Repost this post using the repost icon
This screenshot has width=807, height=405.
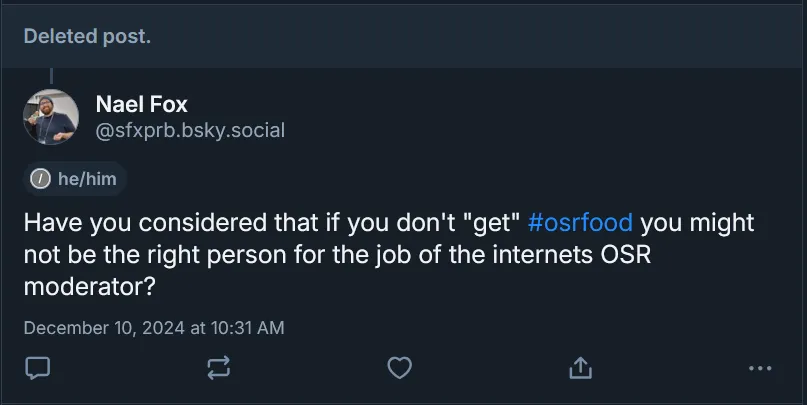coord(218,368)
